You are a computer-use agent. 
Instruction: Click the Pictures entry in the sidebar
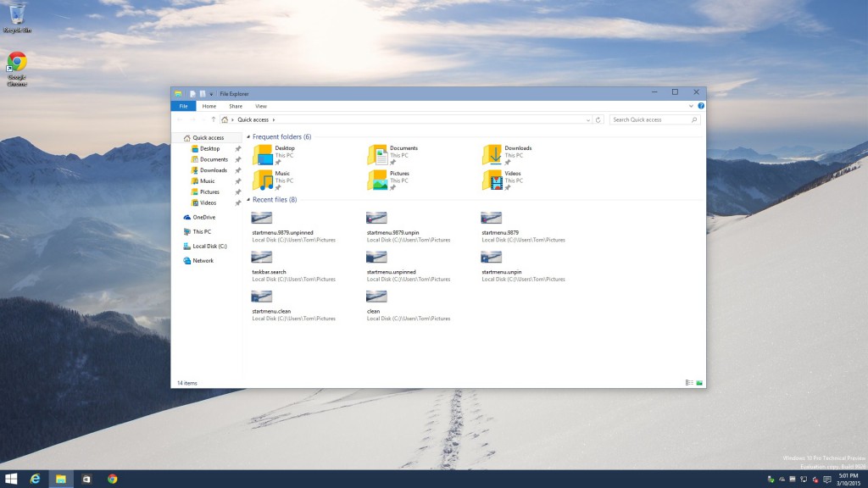click(x=205, y=192)
